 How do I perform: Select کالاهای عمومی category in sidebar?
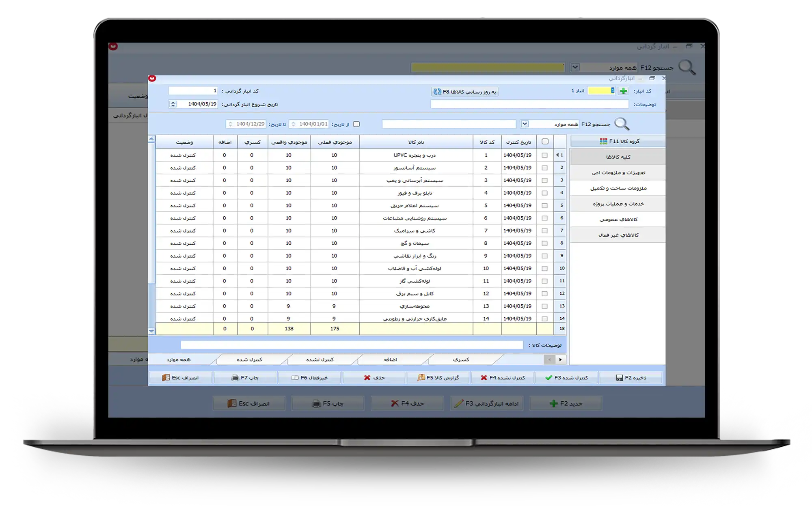(618, 220)
